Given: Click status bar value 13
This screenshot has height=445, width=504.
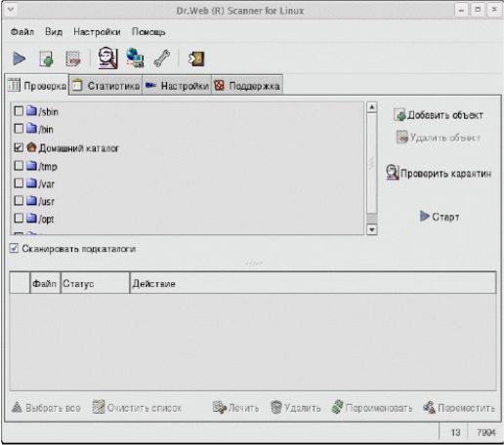Looking at the screenshot, I should click(x=455, y=432).
